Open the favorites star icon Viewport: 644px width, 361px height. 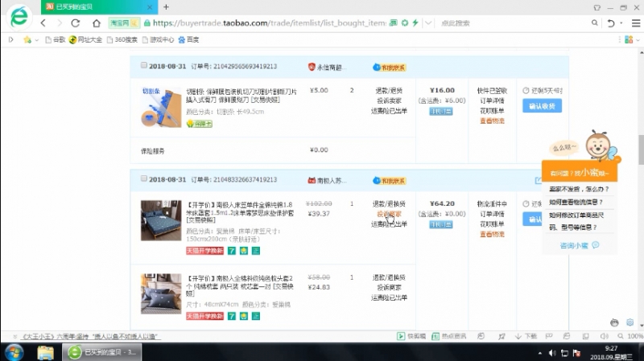[x=27, y=39]
